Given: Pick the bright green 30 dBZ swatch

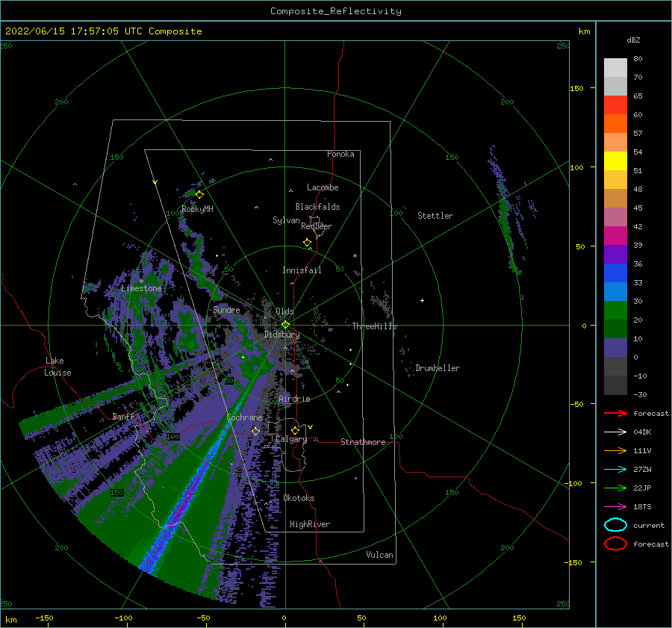Looking at the screenshot, I should (615, 310).
